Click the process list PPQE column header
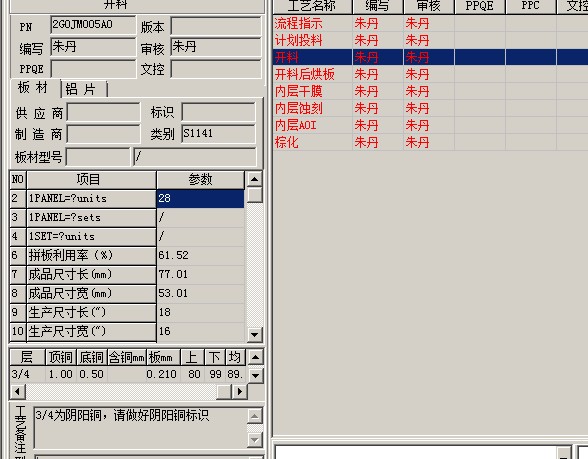 [480, 6]
